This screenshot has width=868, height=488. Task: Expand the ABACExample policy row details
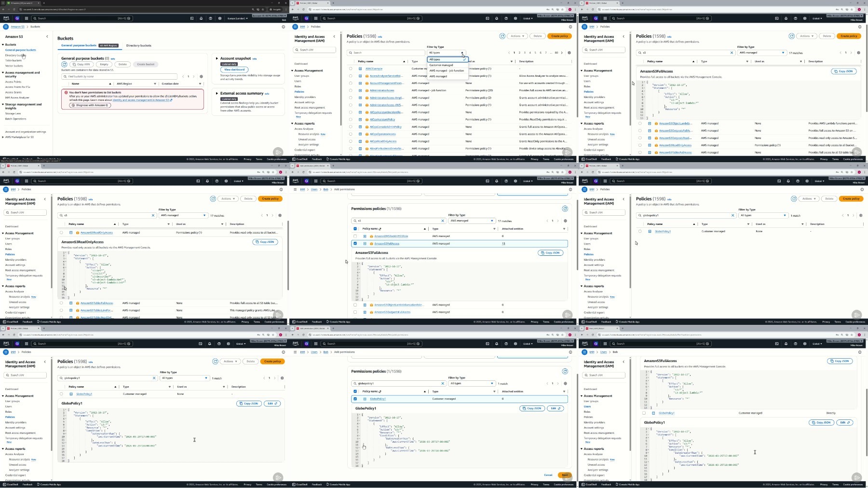(360, 69)
